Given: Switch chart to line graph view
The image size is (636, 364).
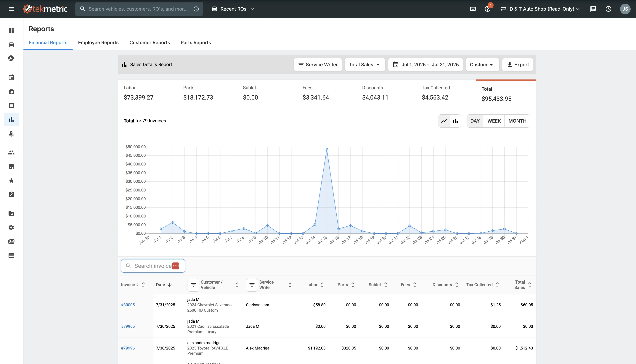Looking at the screenshot, I should tap(444, 121).
